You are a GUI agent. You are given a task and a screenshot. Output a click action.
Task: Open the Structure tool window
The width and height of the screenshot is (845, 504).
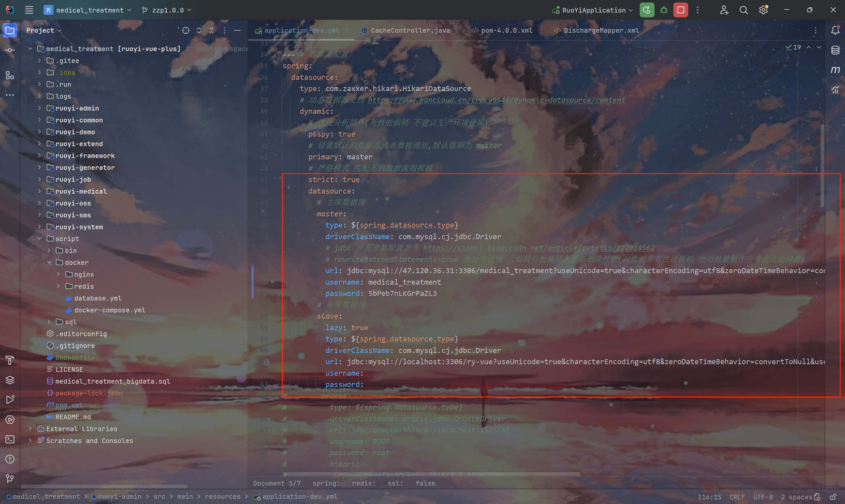[10, 76]
